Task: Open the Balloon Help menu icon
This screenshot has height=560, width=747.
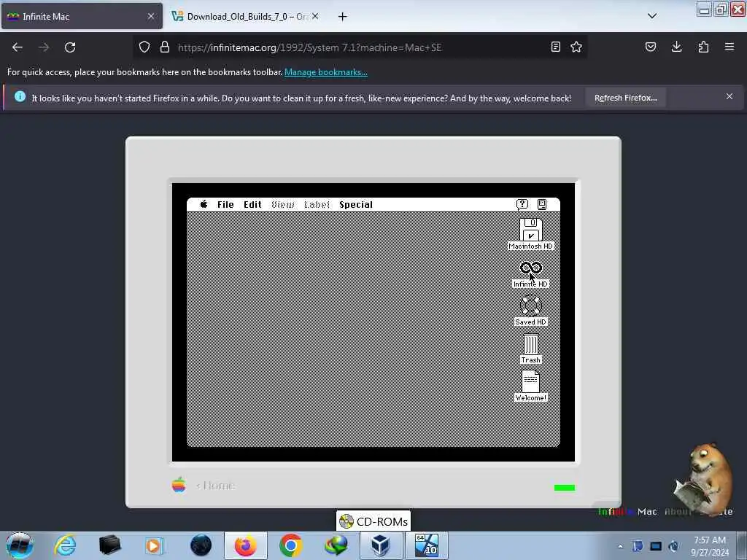Action: coord(522,204)
